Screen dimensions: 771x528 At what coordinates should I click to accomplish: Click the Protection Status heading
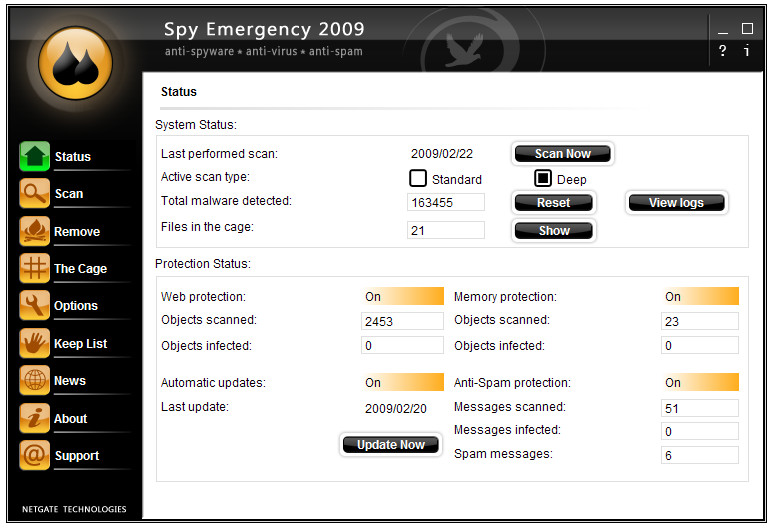(x=203, y=264)
